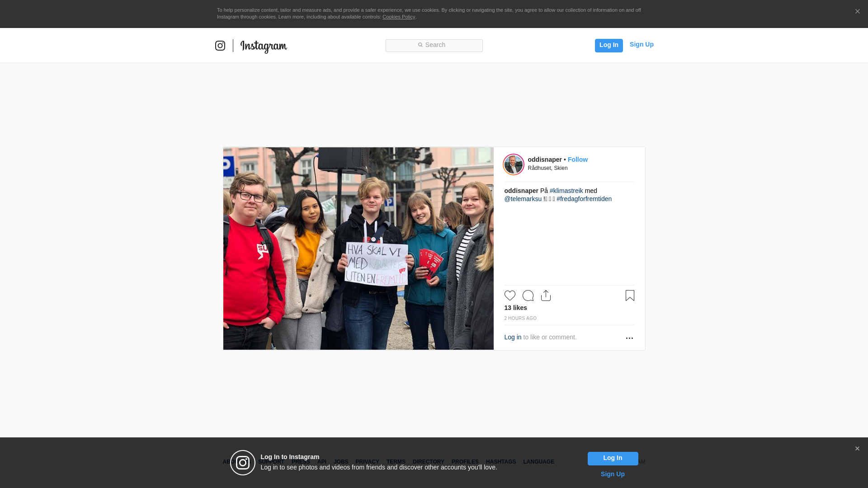Click the 2 HOURS AGO timestamp
Screen dimensions: 868x488
pos(520,319)
